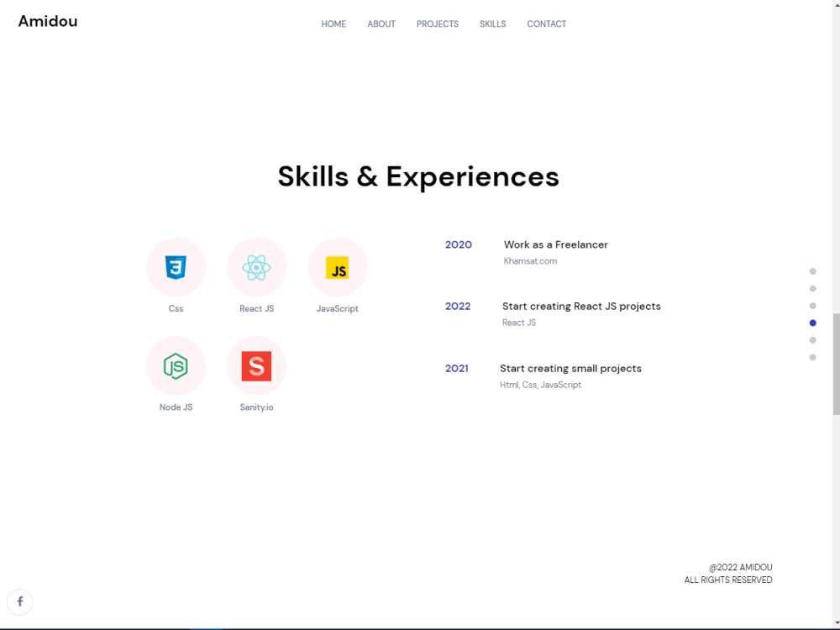Click the active blue navigation dot

point(812,323)
